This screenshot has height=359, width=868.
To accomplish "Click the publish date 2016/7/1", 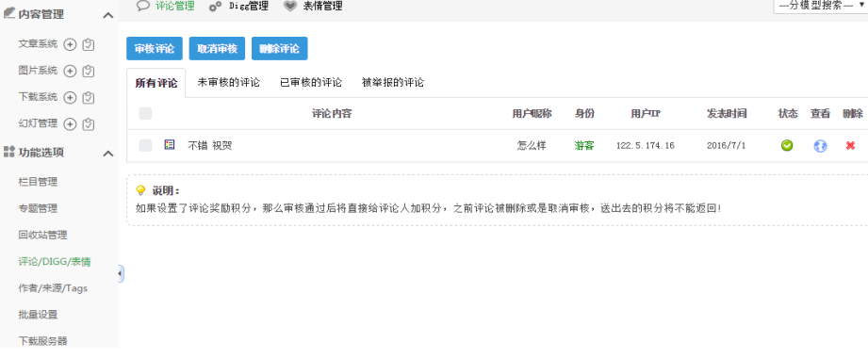I will coord(727,146).
